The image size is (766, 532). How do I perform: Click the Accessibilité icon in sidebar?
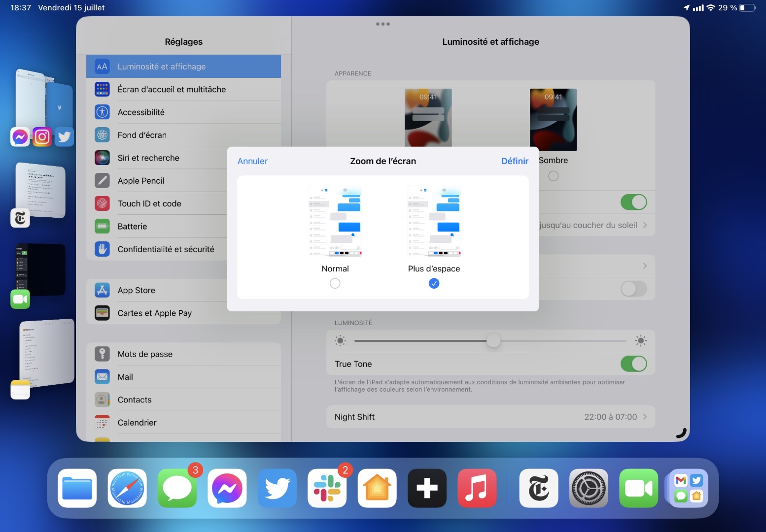point(102,112)
